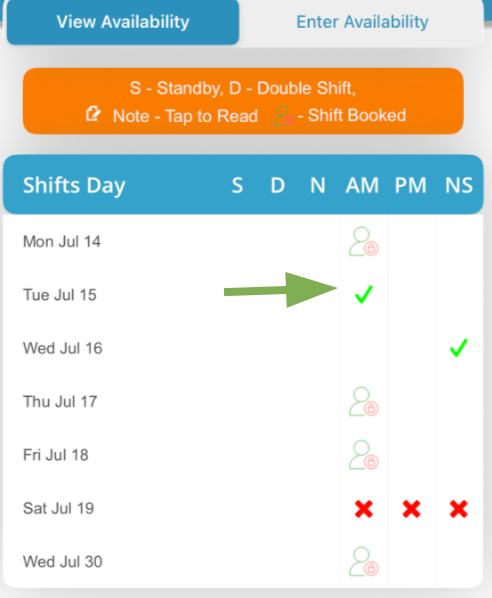Screen dimensions: 492x598
Task: Click the shift booked legend icon in banner
Action: pyautogui.click(x=284, y=116)
